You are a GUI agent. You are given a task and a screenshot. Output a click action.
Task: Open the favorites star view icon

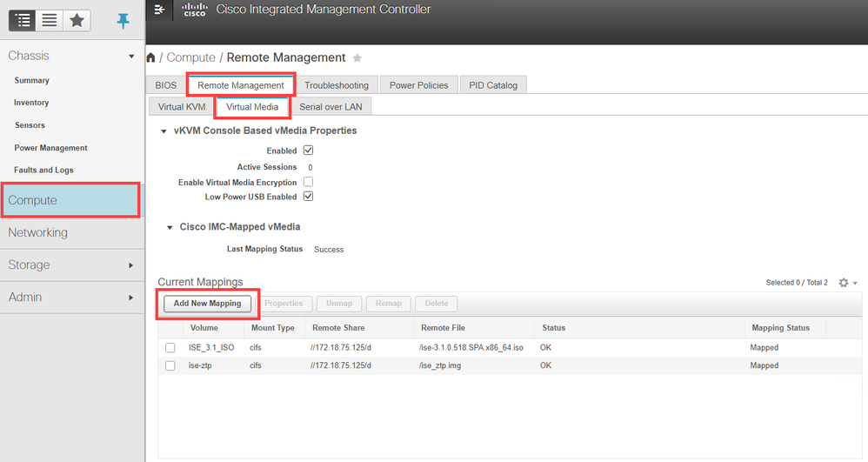pos(77,21)
